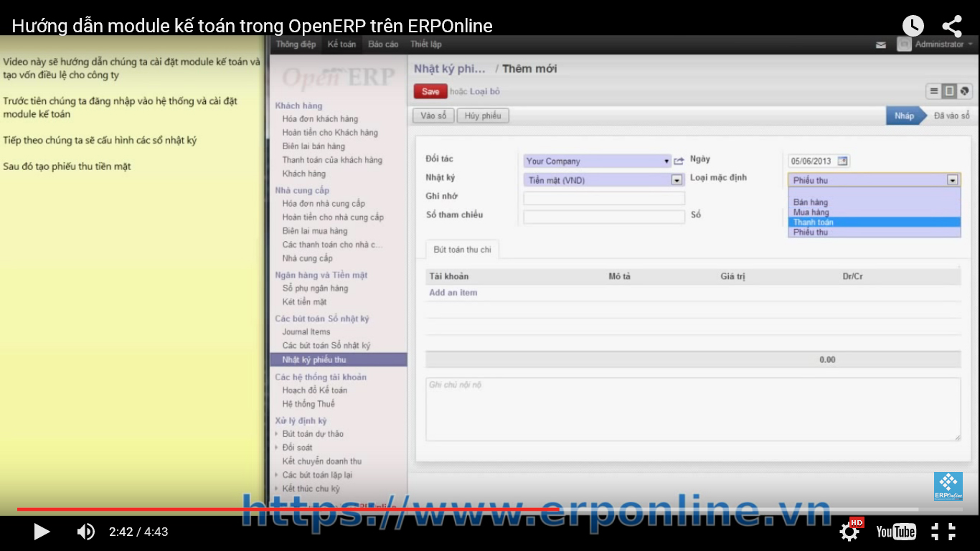Image resolution: width=980 pixels, height=551 pixels.
Task: Switch to form view icon
Action: tap(949, 91)
